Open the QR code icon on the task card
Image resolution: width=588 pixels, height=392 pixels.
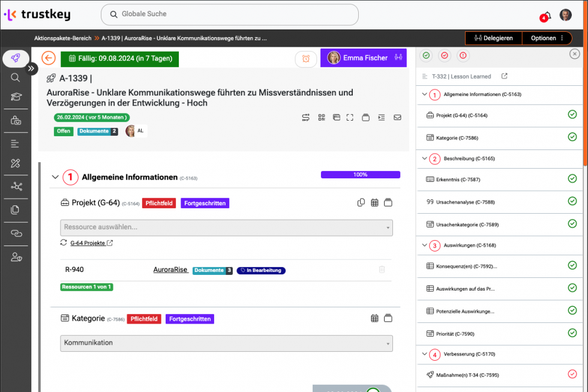[x=322, y=117]
